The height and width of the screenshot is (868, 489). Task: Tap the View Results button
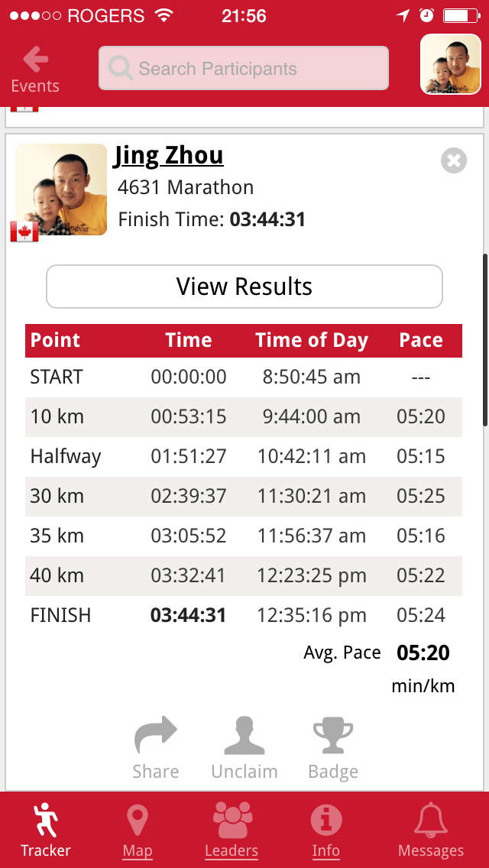pos(244,287)
